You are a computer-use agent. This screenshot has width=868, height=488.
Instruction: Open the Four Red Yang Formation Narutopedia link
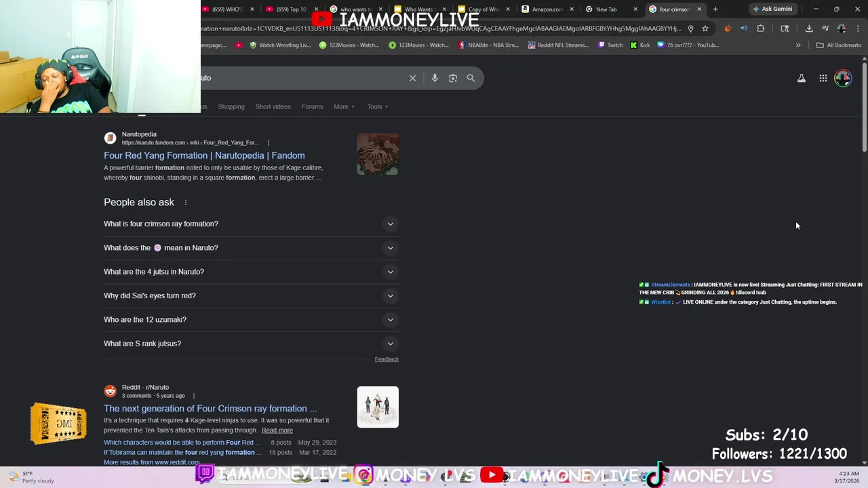(x=204, y=156)
